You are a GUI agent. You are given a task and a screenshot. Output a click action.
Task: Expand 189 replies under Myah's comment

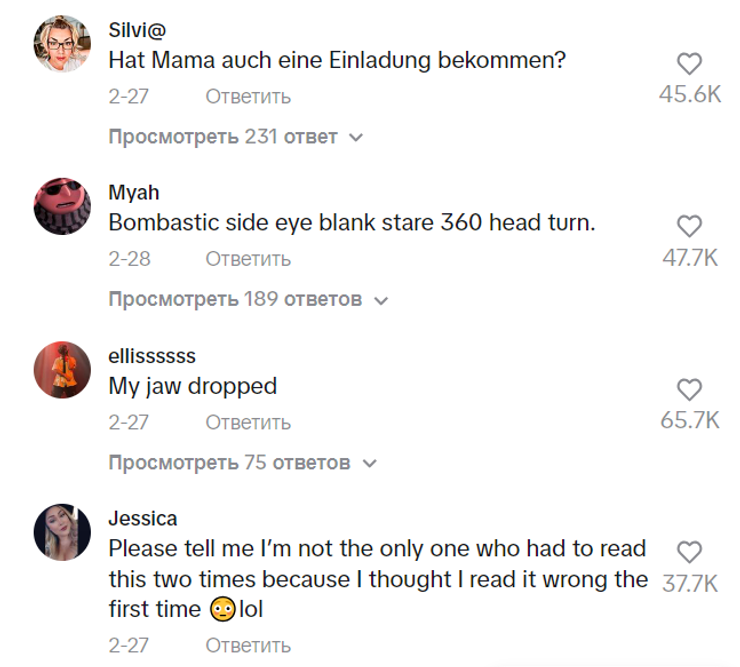[247, 299]
